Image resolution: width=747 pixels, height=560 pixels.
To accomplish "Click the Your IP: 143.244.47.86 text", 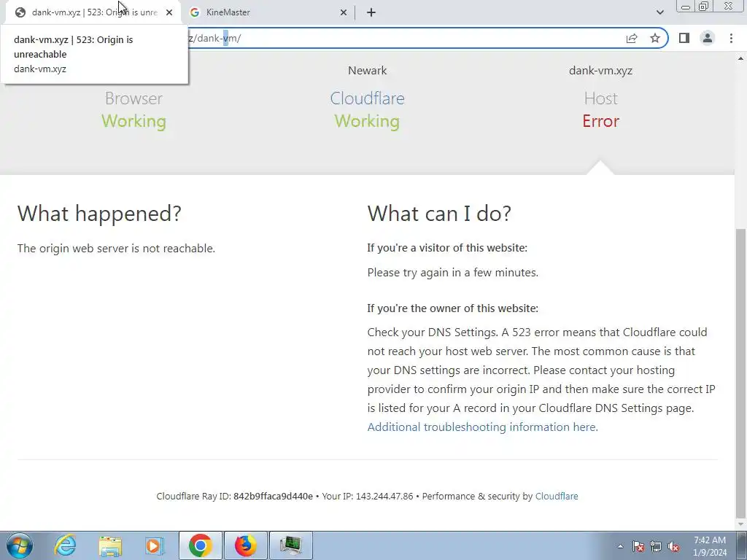I will pyautogui.click(x=368, y=496).
